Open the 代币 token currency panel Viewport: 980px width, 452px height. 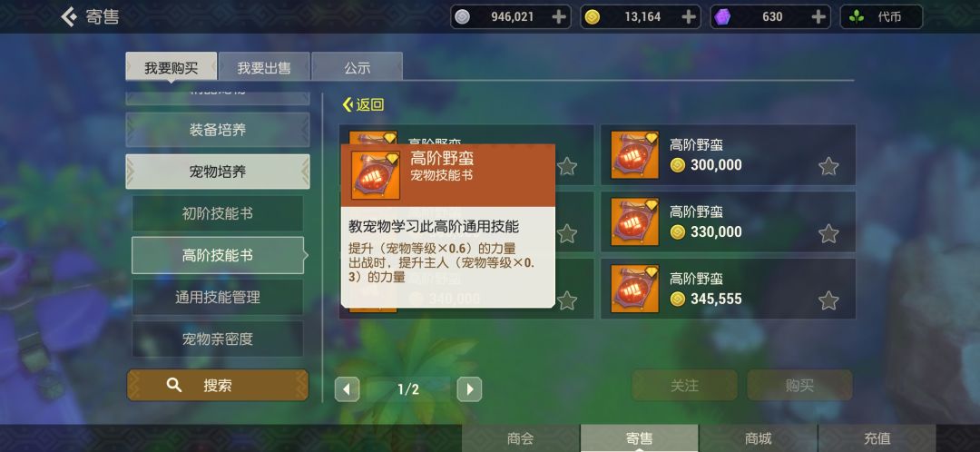click(881, 17)
